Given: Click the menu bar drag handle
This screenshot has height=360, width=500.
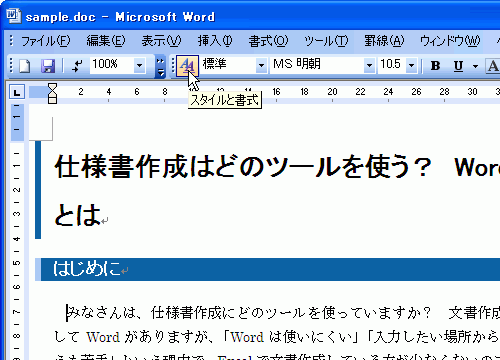Looking at the screenshot, I should pyautogui.click(x=12, y=41).
